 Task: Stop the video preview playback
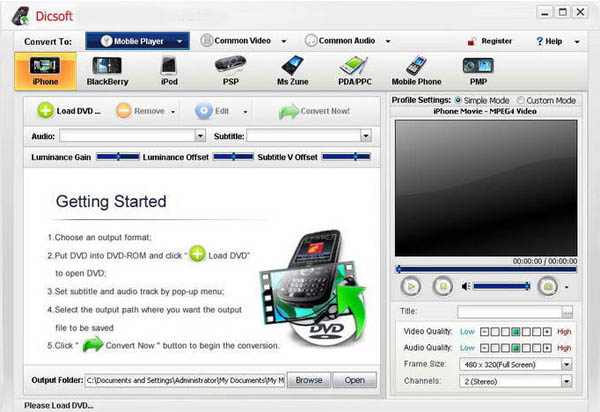pos(443,286)
